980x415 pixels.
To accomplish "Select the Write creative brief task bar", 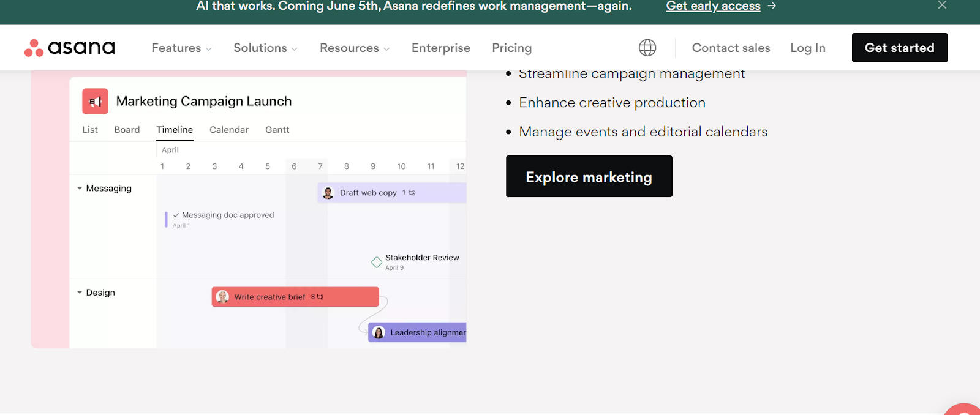I will coord(295,297).
